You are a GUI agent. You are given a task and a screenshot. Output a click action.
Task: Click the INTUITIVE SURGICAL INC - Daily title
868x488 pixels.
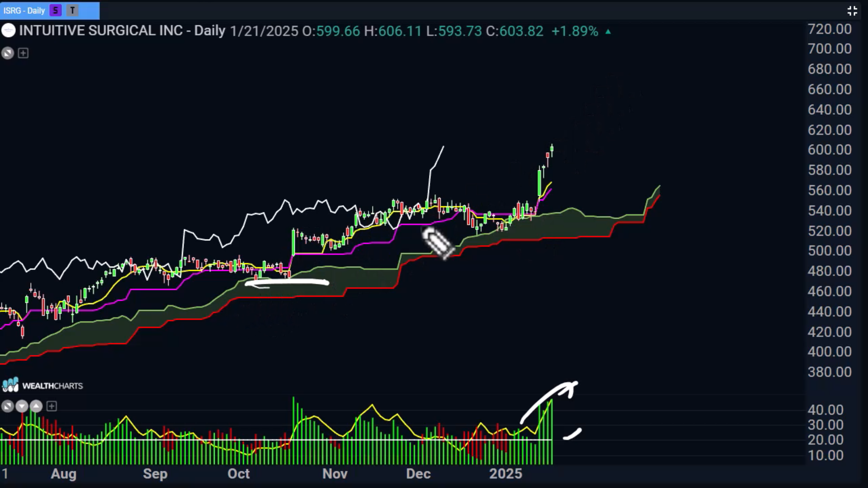pyautogui.click(x=122, y=31)
